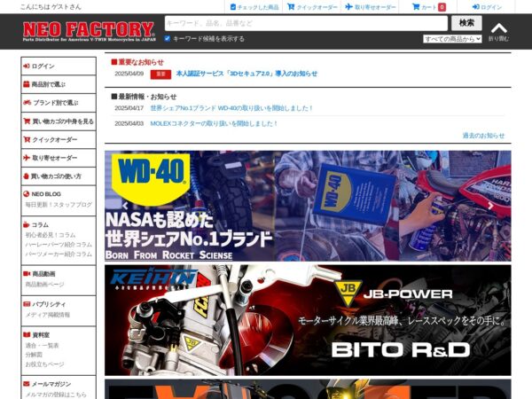Image resolution: width=532 pixels, height=399 pixels.
Task: Click ログイン in the top bar
Action: (487, 7)
